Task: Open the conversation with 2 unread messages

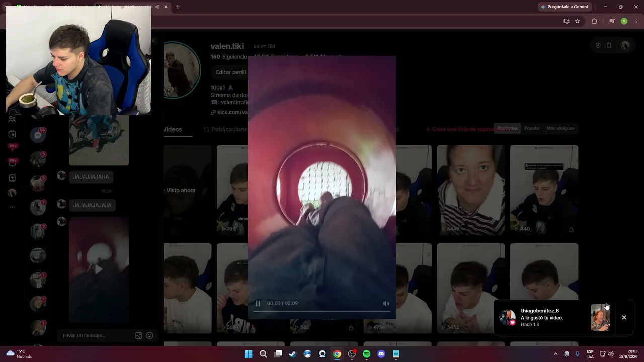Action: 38,231
